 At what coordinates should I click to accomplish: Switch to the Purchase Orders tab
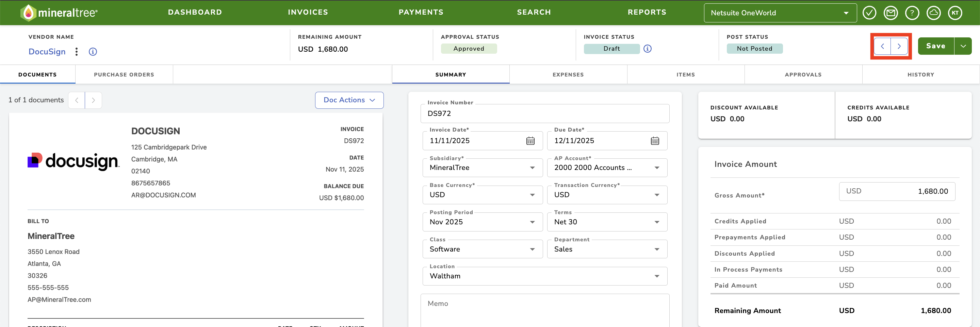click(124, 74)
